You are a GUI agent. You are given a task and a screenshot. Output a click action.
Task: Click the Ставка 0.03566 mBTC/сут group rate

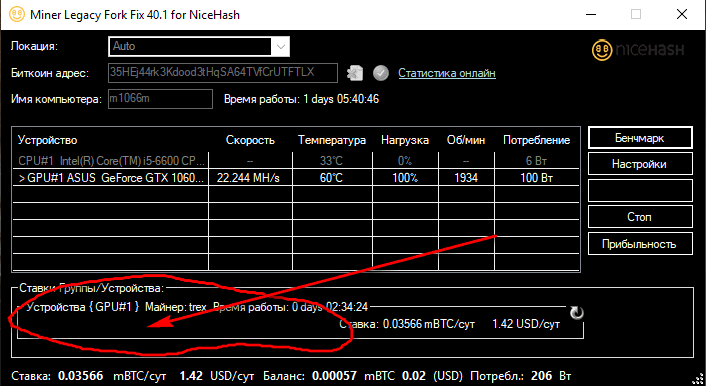(x=407, y=324)
